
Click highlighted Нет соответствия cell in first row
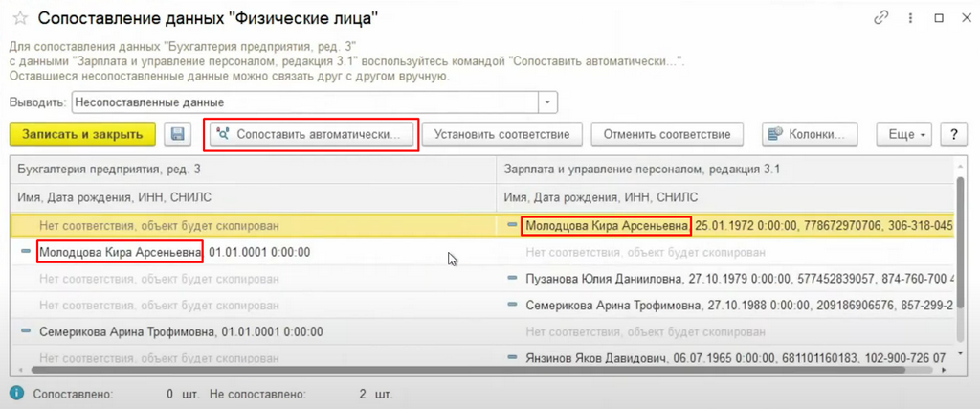(x=254, y=225)
